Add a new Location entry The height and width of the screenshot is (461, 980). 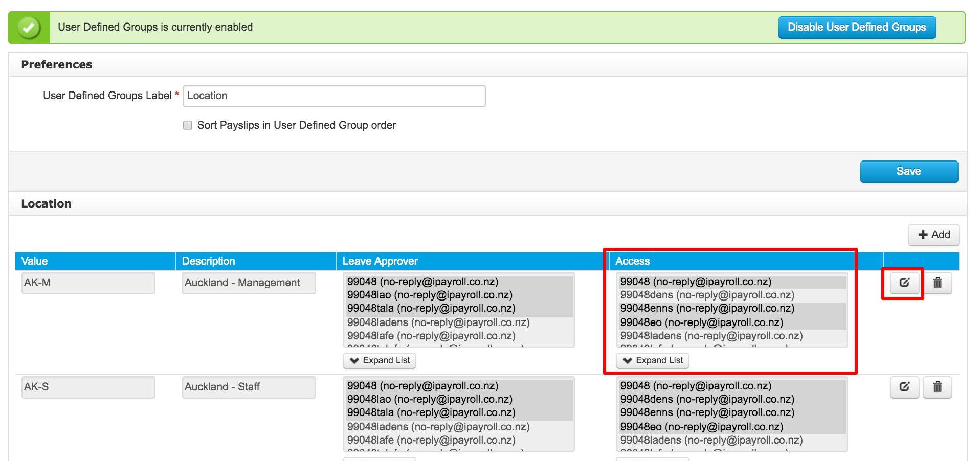click(933, 235)
